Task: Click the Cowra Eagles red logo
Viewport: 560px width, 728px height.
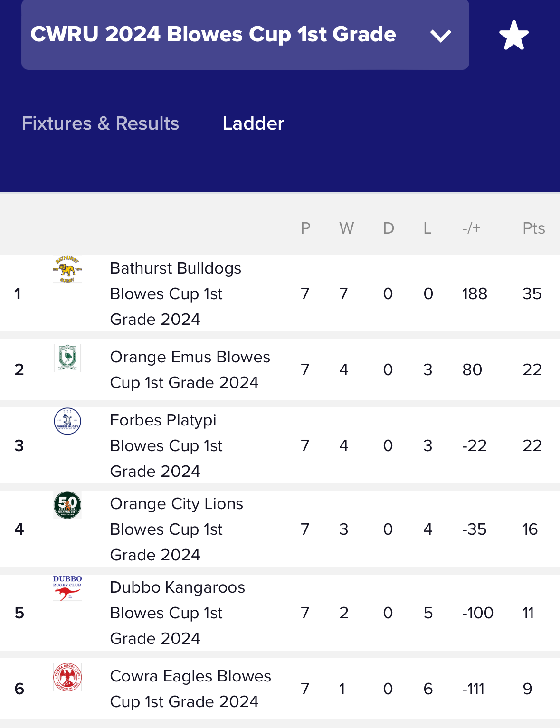Action: [67, 677]
